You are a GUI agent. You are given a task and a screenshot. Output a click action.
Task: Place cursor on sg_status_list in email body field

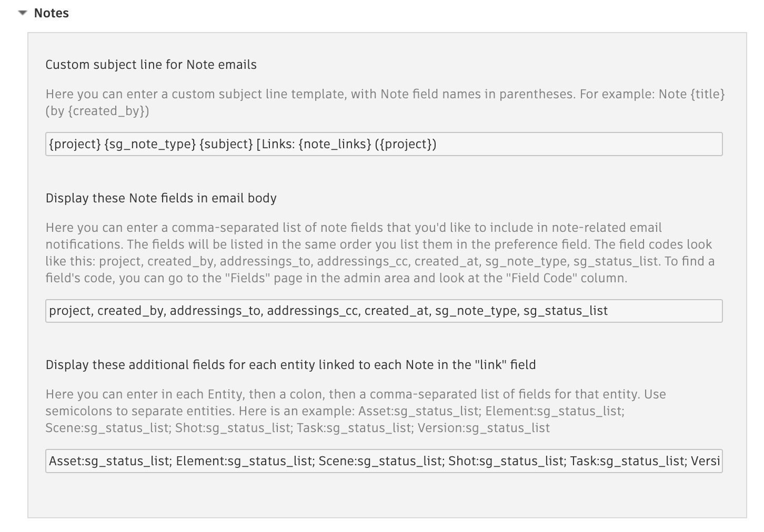566,311
